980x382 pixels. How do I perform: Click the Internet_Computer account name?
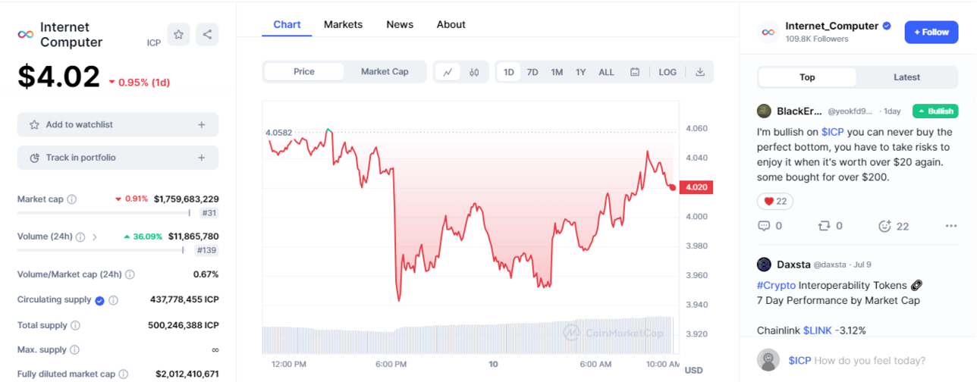click(831, 26)
